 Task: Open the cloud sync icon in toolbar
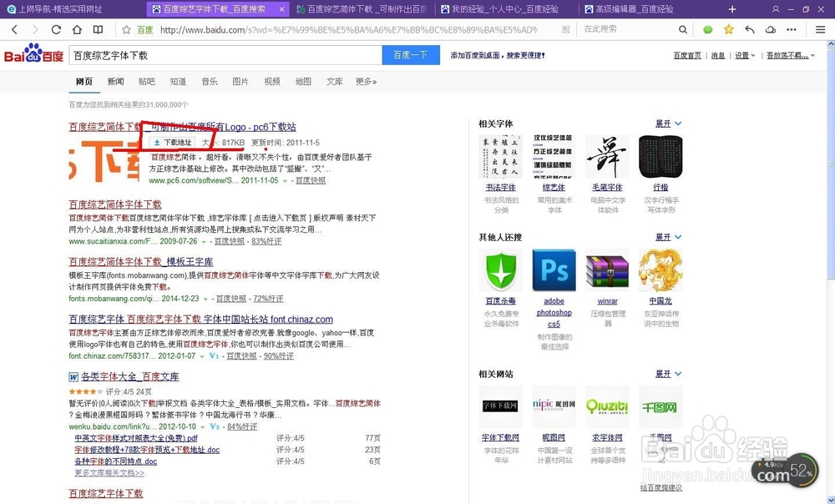771,30
